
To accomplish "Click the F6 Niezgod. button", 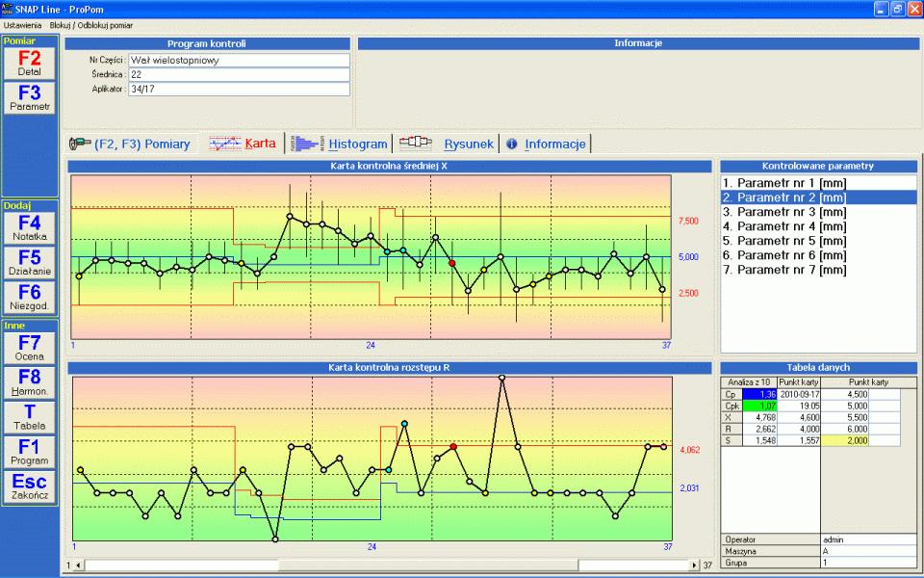I will click(x=30, y=298).
